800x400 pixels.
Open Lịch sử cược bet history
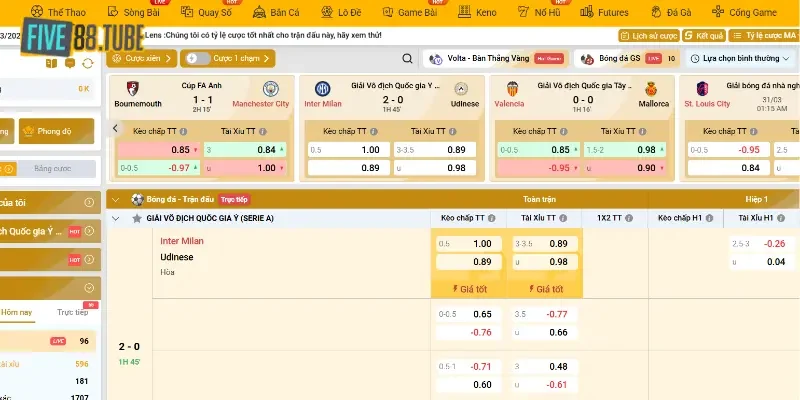[x=649, y=35]
